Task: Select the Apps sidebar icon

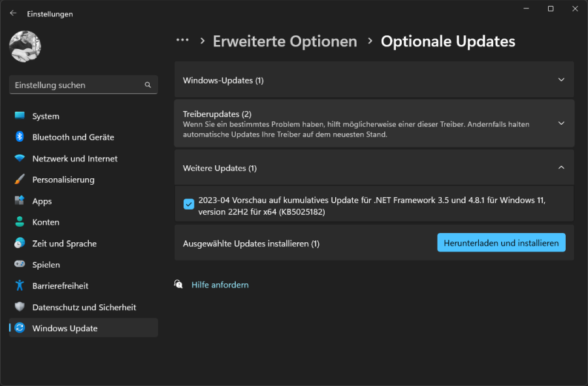Action: pos(18,201)
